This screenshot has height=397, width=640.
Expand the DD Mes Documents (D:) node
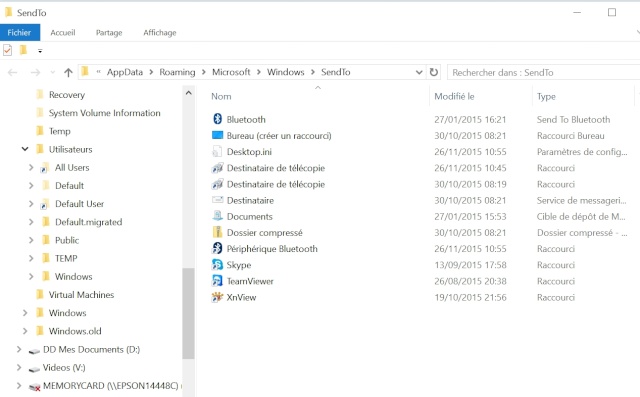19,349
